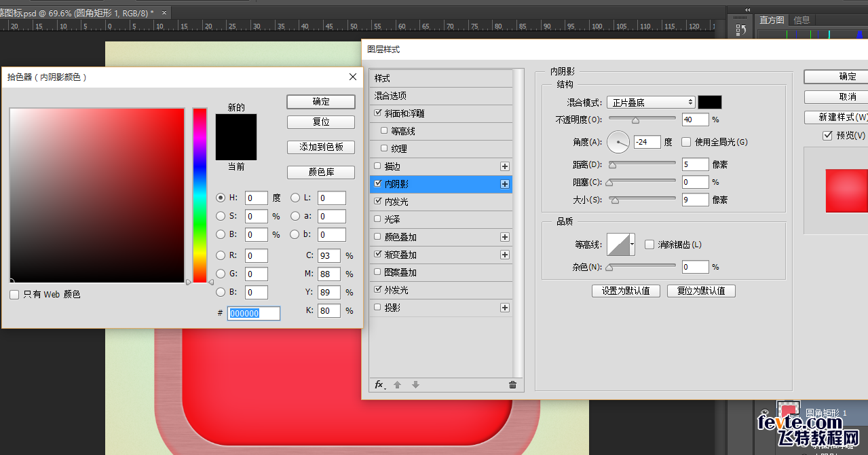This screenshot has width=868, height=455.
Task: Click 确定 in the color picker dialog
Action: pos(321,101)
